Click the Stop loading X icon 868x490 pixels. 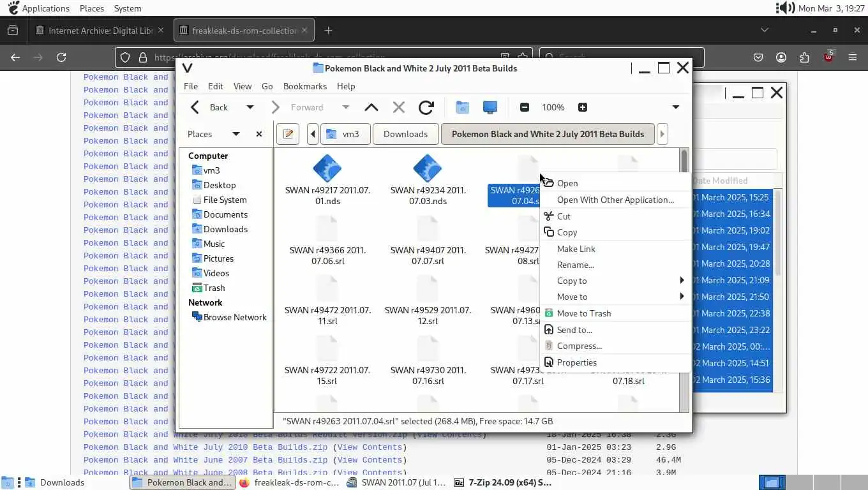coord(399,107)
